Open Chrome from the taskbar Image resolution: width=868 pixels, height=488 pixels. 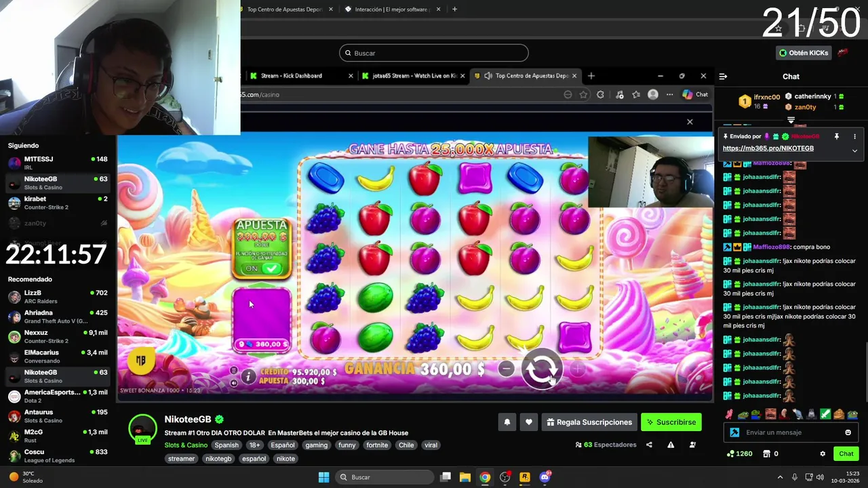pyautogui.click(x=485, y=477)
